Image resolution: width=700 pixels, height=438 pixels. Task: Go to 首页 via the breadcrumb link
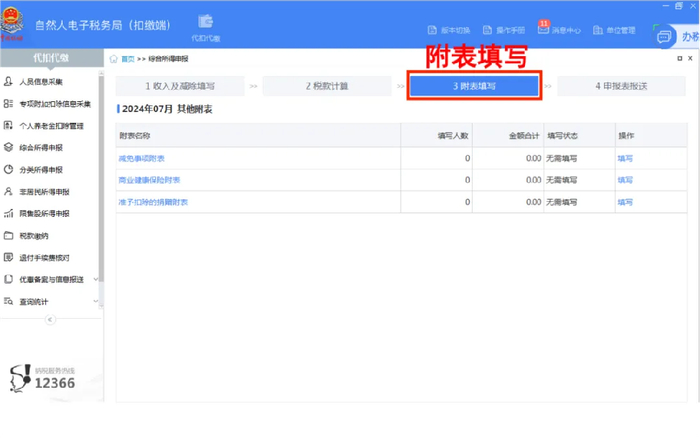[x=128, y=59]
